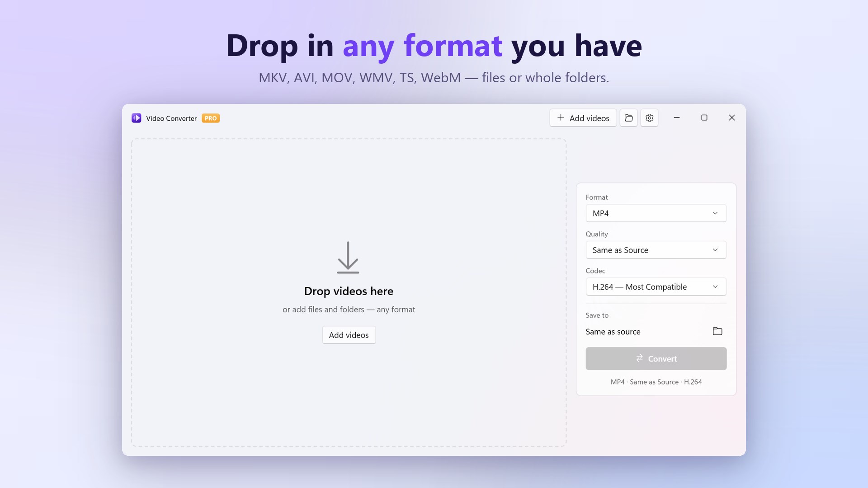Open the Quality dropdown Same as Source
The height and width of the screenshot is (488, 868).
(x=656, y=250)
